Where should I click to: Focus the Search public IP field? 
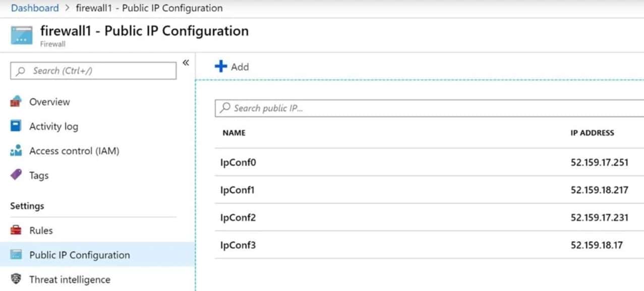(429, 108)
